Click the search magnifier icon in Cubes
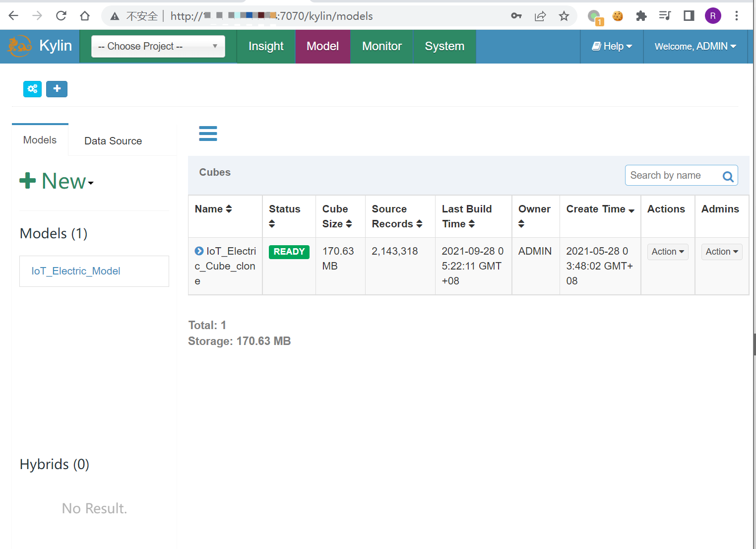The image size is (756, 549). 728,176
